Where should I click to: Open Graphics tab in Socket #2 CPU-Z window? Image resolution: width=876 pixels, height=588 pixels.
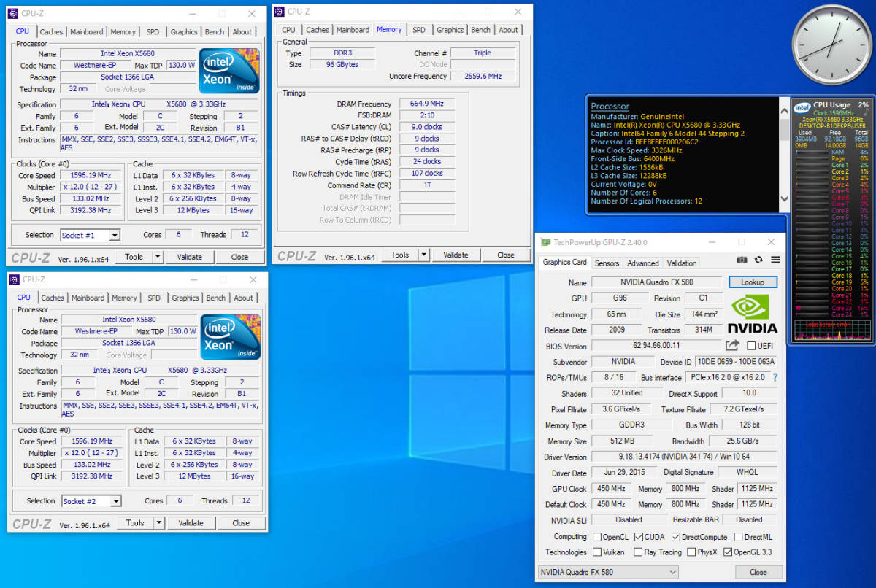(185, 298)
